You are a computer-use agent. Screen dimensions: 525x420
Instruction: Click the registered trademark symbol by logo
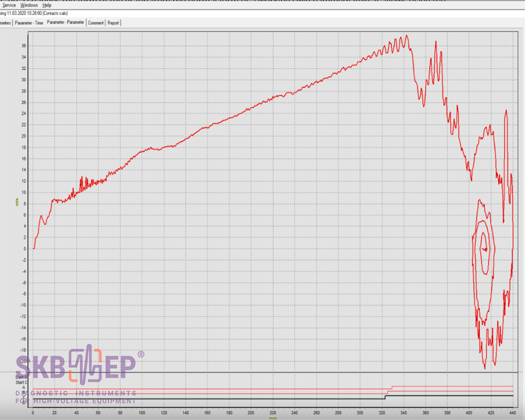coord(140,355)
